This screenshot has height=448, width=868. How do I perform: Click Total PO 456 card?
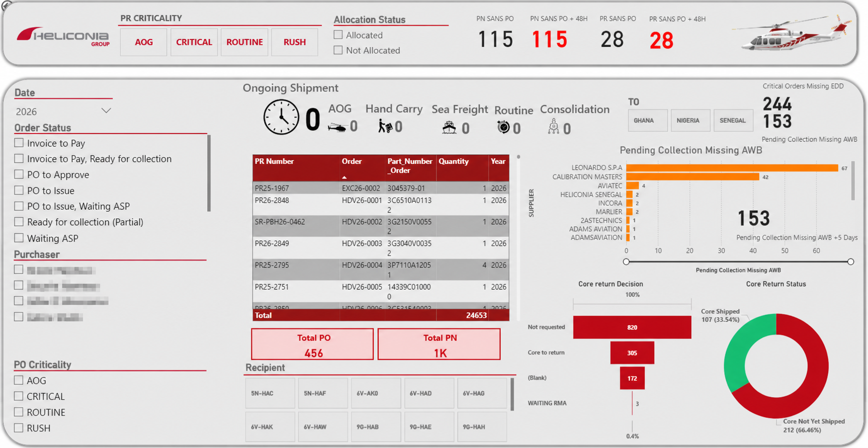[x=312, y=344]
